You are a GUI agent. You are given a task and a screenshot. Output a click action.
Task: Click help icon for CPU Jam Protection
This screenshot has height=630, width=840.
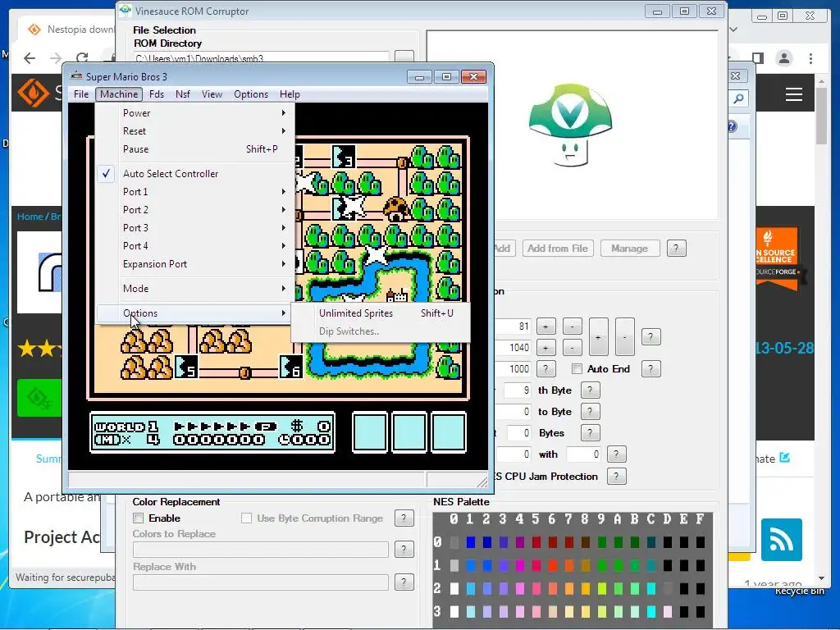click(x=617, y=477)
